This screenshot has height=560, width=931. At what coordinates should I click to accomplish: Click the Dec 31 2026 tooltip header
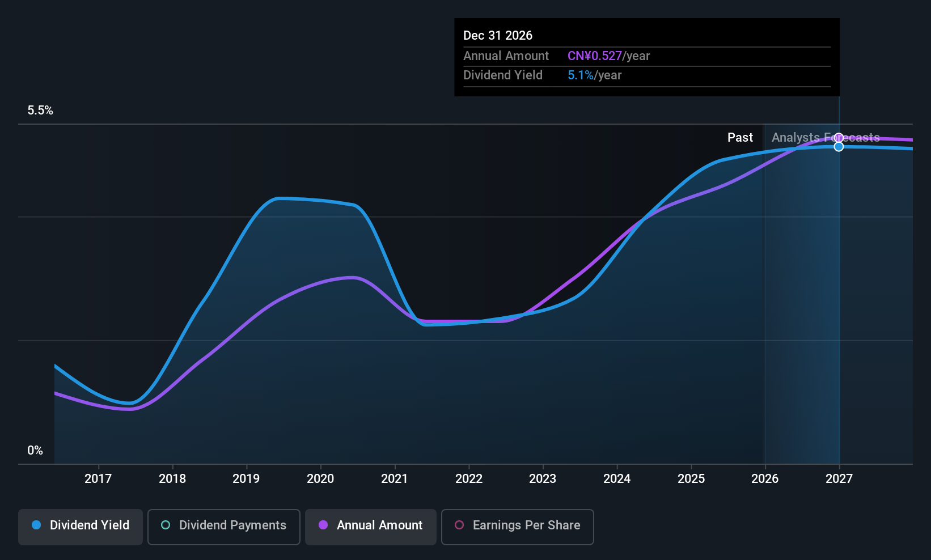(498, 36)
